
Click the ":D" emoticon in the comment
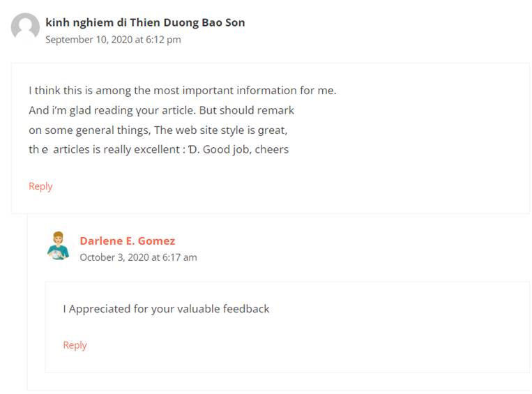(191, 150)
